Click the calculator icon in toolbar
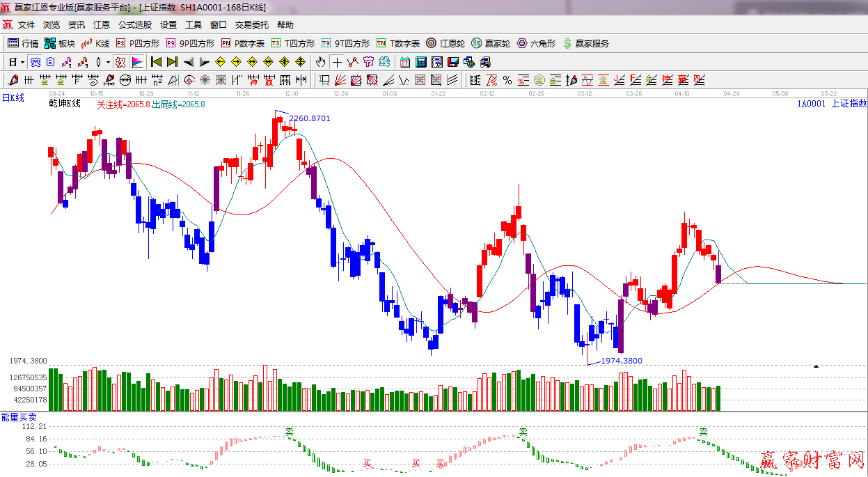868x477 pixels. coord(420,62)
